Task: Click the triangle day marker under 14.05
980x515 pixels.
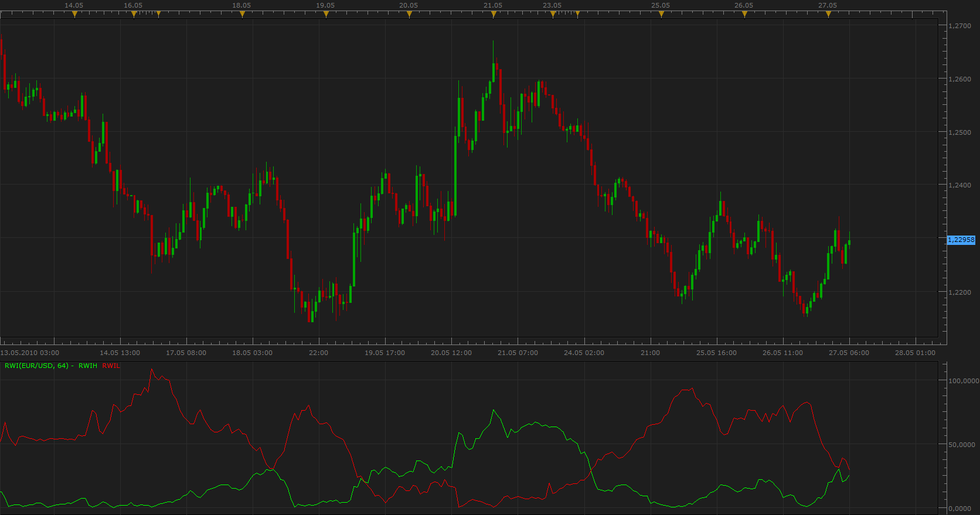Action: [74, 15]
